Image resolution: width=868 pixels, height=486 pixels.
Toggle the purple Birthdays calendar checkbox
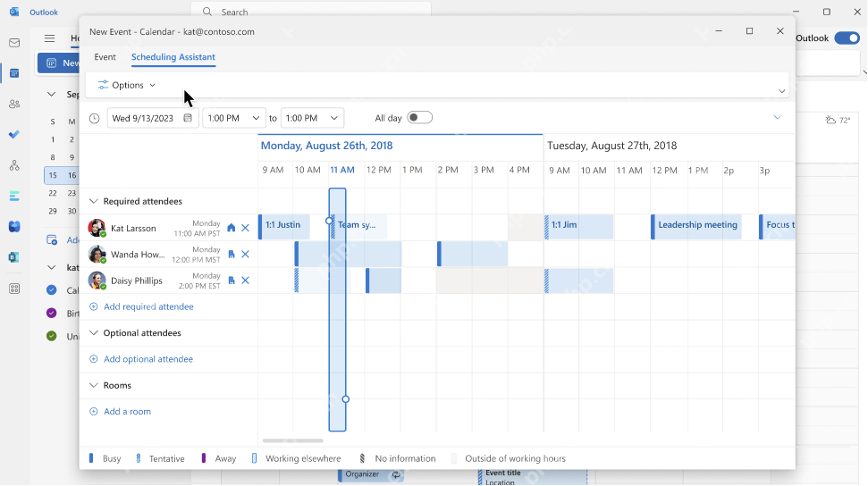coord(52,313)
